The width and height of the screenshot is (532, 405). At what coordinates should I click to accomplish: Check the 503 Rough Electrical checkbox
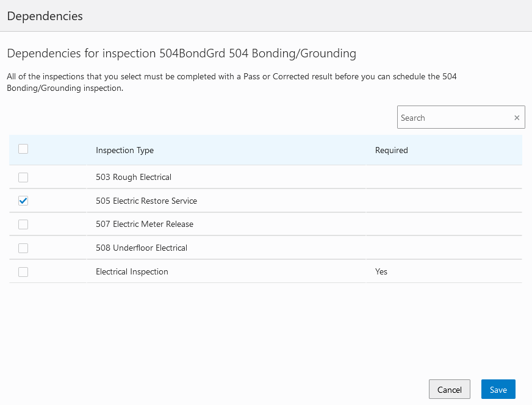click(x=23, y=177)
